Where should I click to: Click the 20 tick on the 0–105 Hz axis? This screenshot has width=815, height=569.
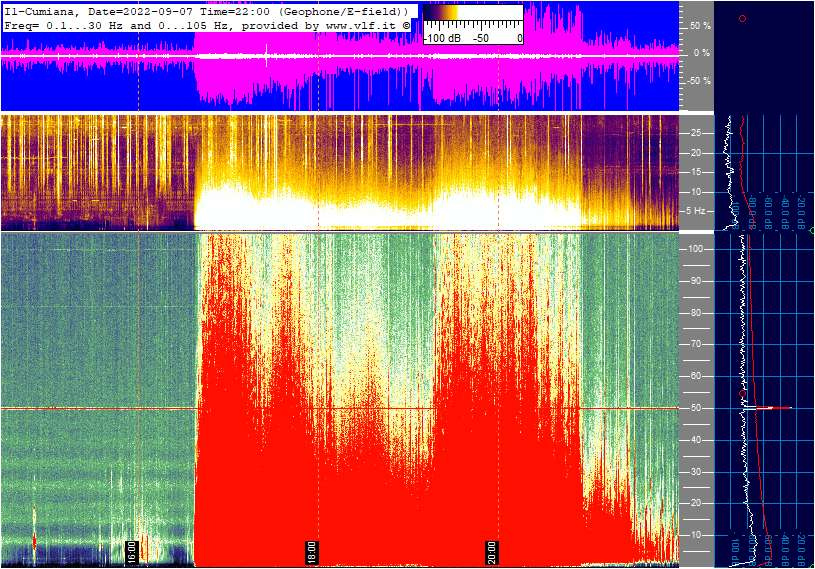click(x=695, y=503)
